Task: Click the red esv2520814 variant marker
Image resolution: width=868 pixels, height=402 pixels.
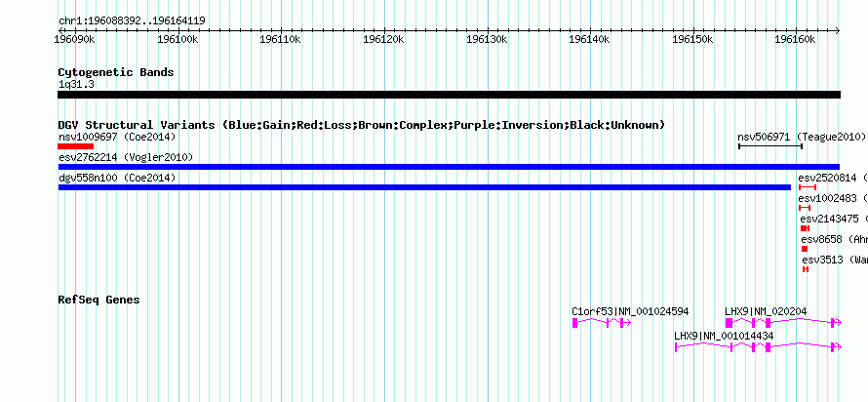Action: (x=808, y=187)
